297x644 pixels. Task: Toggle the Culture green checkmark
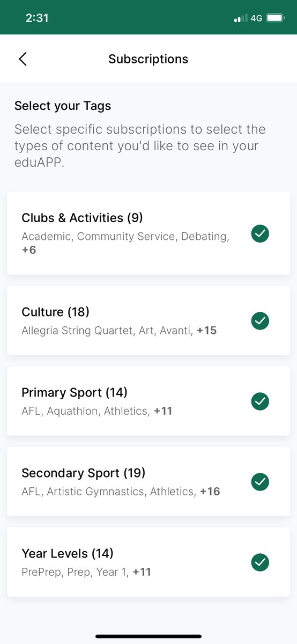[x=260, y=320]
